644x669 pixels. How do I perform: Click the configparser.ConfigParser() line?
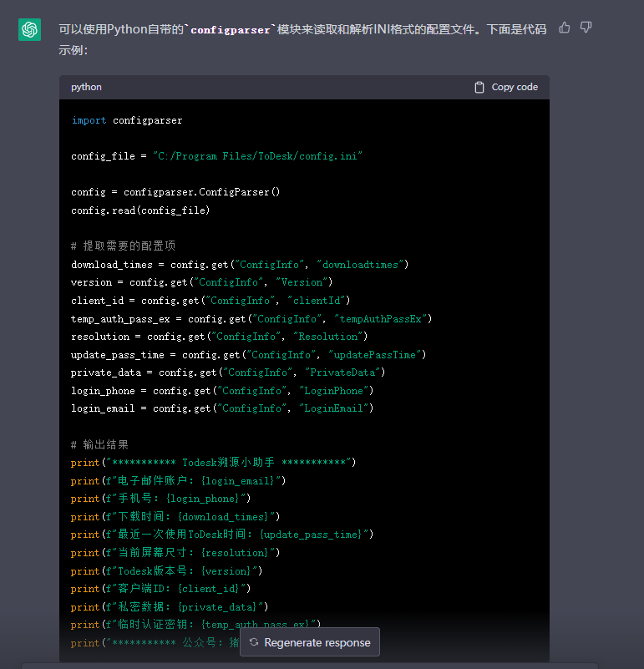(175, 192)
